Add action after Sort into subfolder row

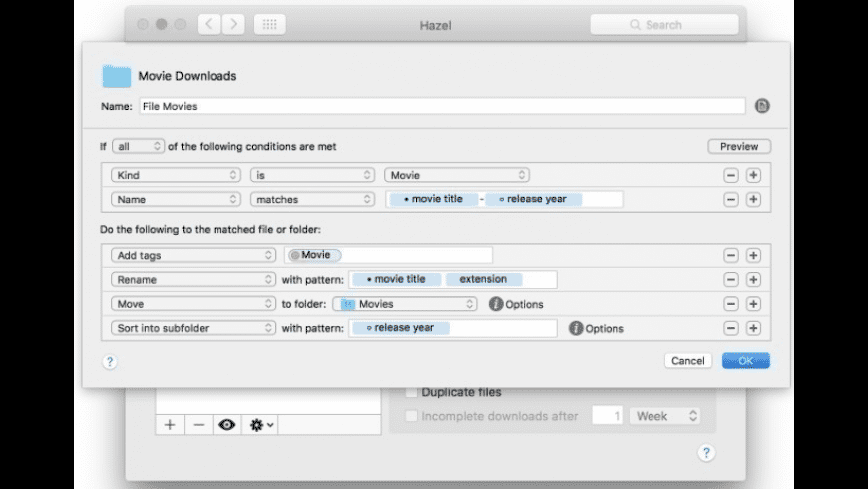[753, 328]
